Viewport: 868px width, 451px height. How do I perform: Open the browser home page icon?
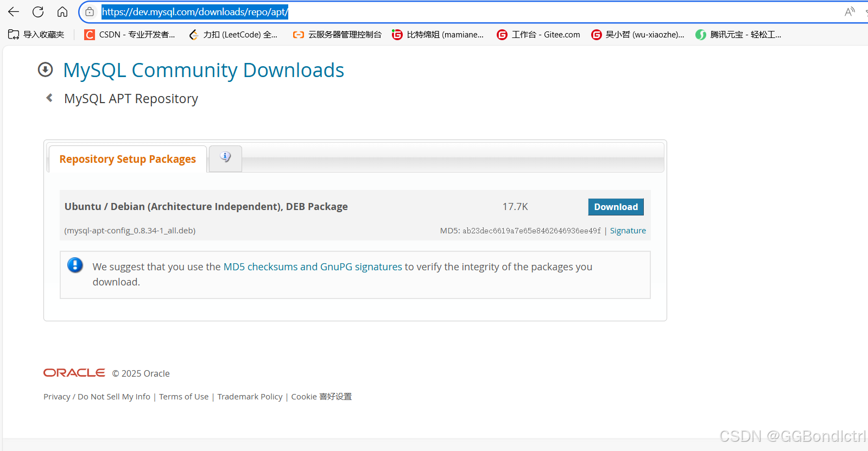point(62,11)
